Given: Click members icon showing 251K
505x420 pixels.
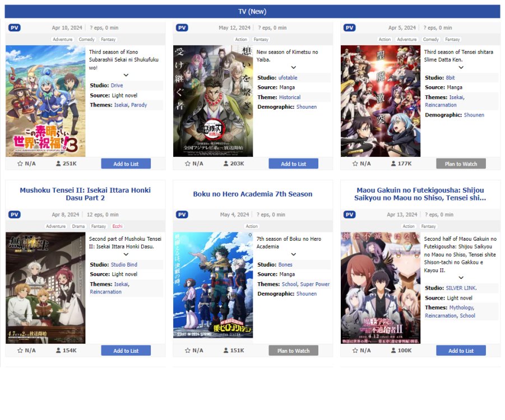Looking at the screenshot, I should 58,164.
